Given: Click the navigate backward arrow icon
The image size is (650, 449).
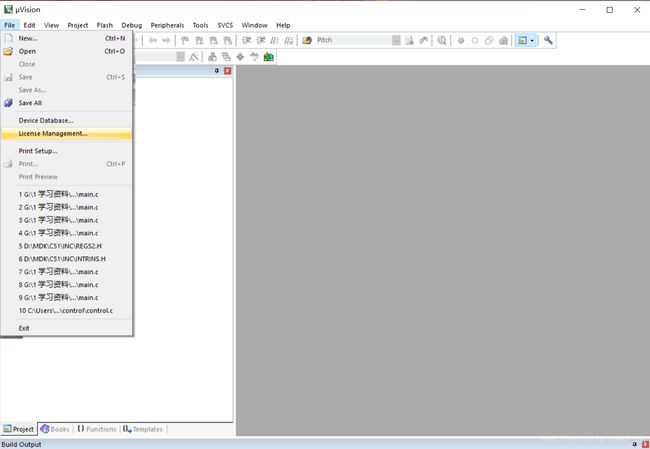Looking at the screenshot, I should (153, 40).
